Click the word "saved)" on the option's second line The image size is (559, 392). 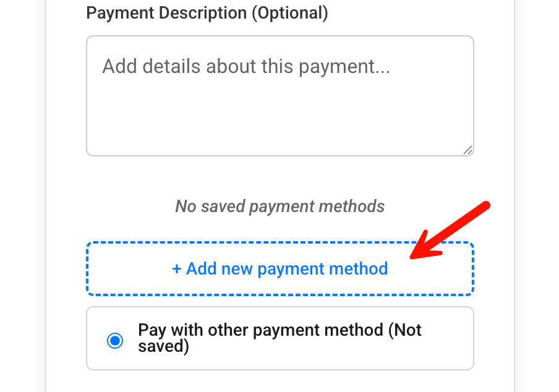point(163,346)
